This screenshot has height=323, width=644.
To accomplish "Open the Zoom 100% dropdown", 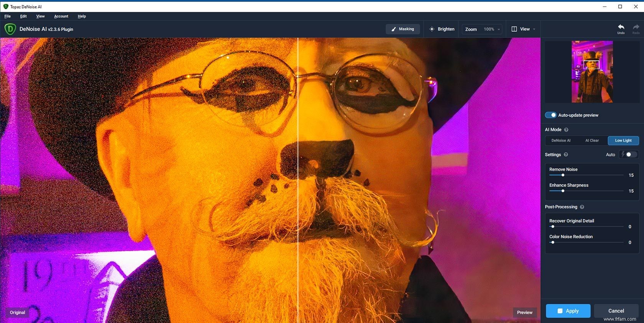I will click(x=482, y=29).
